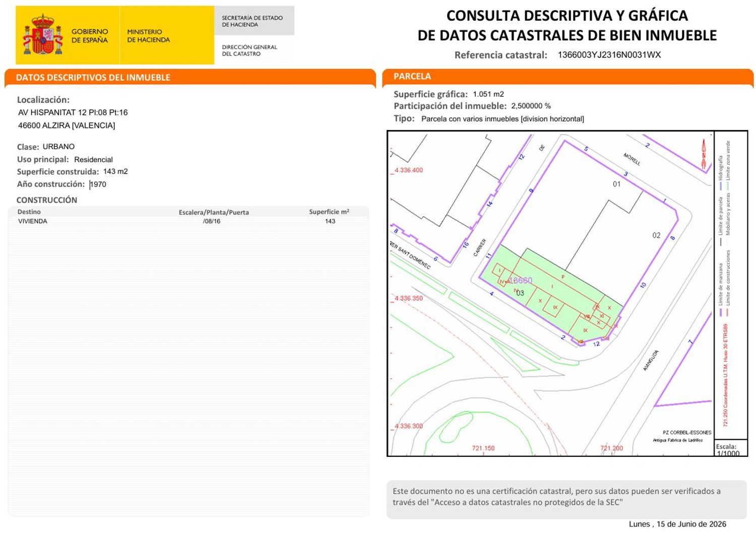This screenshot has width=756, height=535.
Task: Click the "721.150" coordinate label
Action: click(483, 448)
